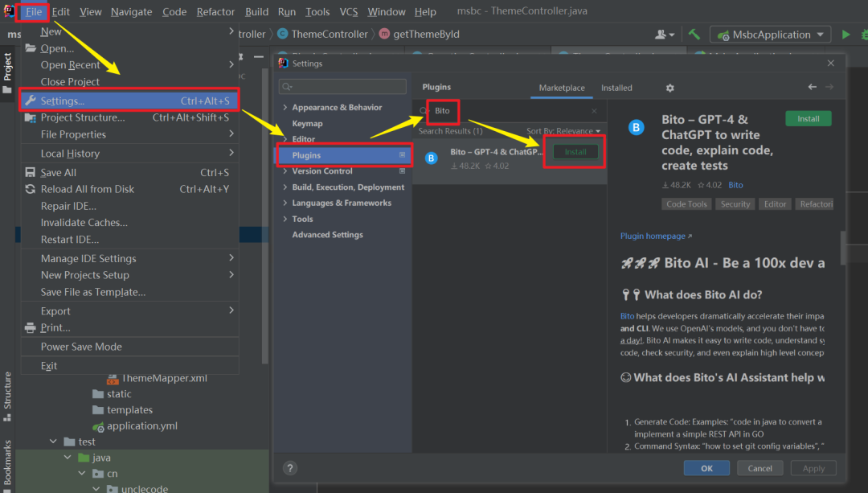Hide the Project tool window via minimize dash
The width and height of the screenshot is (868, 493).
point(259,56)
